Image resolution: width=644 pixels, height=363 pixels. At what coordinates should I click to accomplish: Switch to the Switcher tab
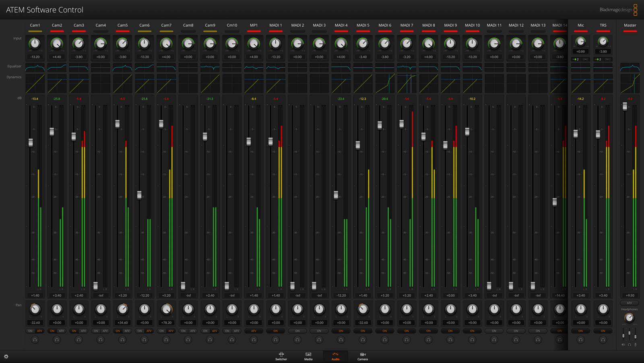281,356
